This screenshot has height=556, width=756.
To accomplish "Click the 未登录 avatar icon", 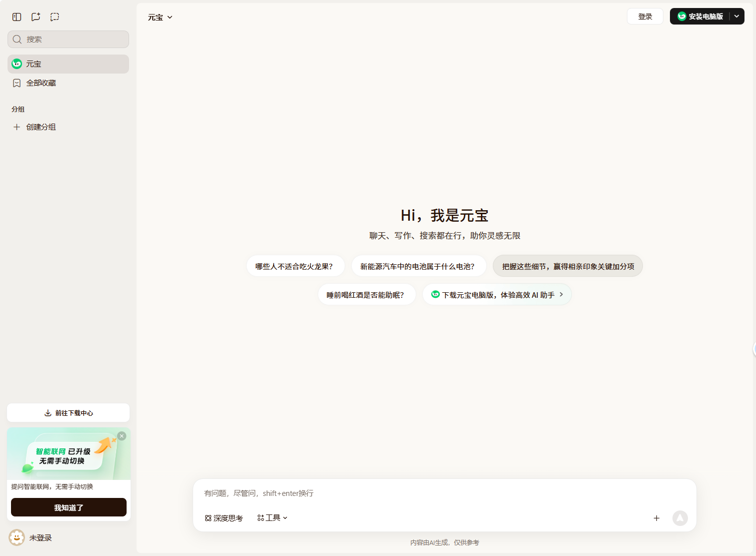I will [x=17, y=537].
